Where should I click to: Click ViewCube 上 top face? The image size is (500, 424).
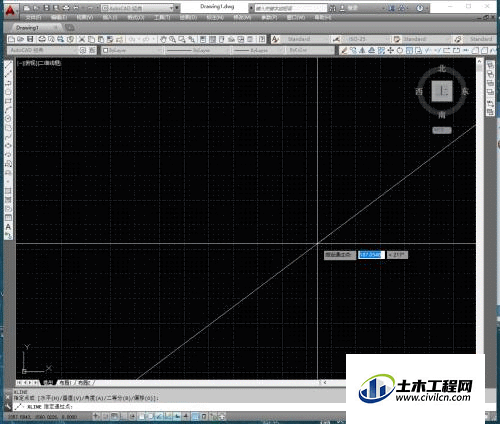pyautogui.click(x=442, y=91)
